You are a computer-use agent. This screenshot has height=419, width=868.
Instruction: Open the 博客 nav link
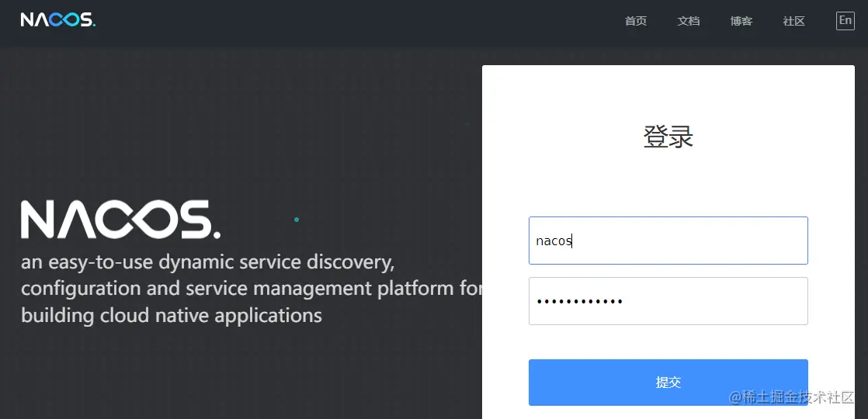point(741,22)
